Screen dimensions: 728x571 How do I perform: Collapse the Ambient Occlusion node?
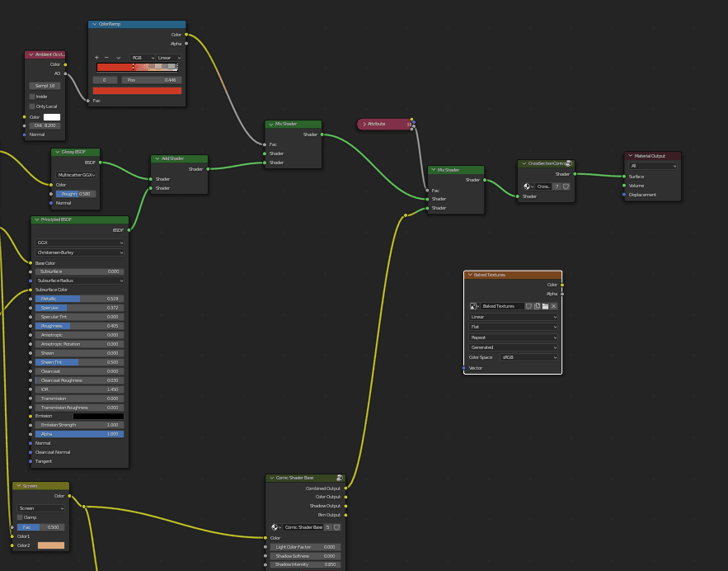(31, 54)
